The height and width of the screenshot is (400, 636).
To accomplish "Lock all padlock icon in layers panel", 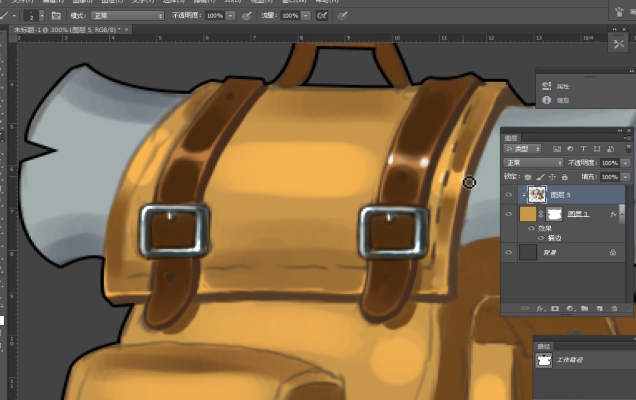I will (x=565, y=177).
